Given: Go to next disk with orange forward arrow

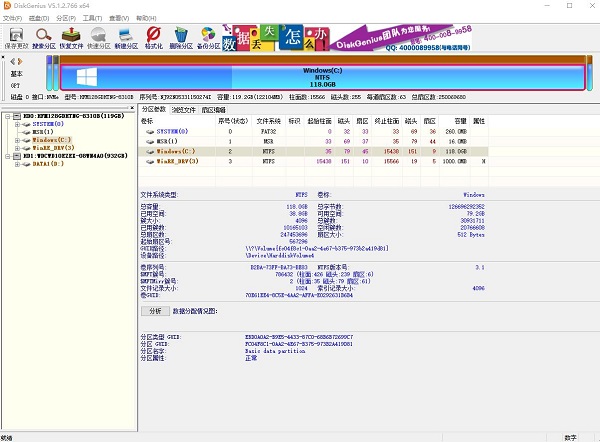Looking at the screenshot, I should click(x=20, y=61).
